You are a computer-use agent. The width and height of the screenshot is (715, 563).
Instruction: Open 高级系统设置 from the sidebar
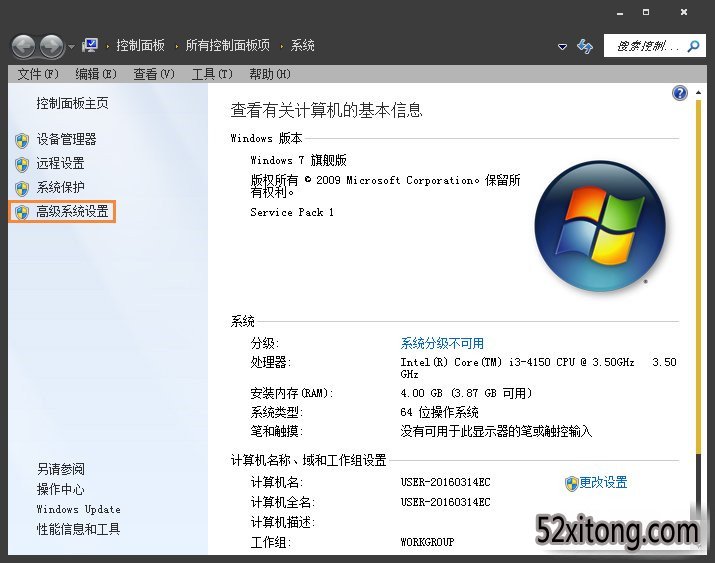(73, 211)
